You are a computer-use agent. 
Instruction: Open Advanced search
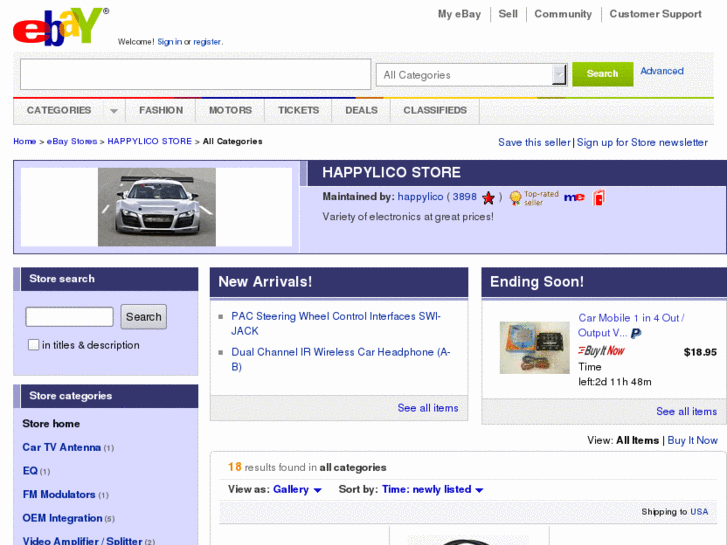pyautogui.click(x=662, y=71)
